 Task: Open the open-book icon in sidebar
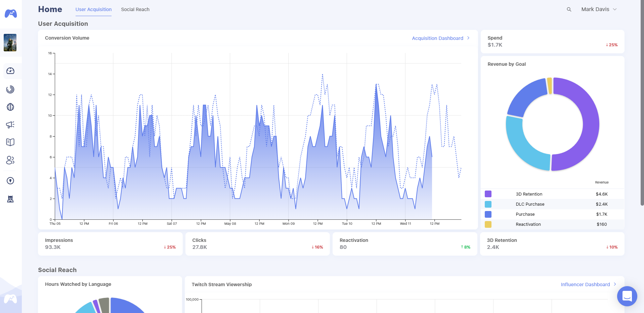pos(10,142)
